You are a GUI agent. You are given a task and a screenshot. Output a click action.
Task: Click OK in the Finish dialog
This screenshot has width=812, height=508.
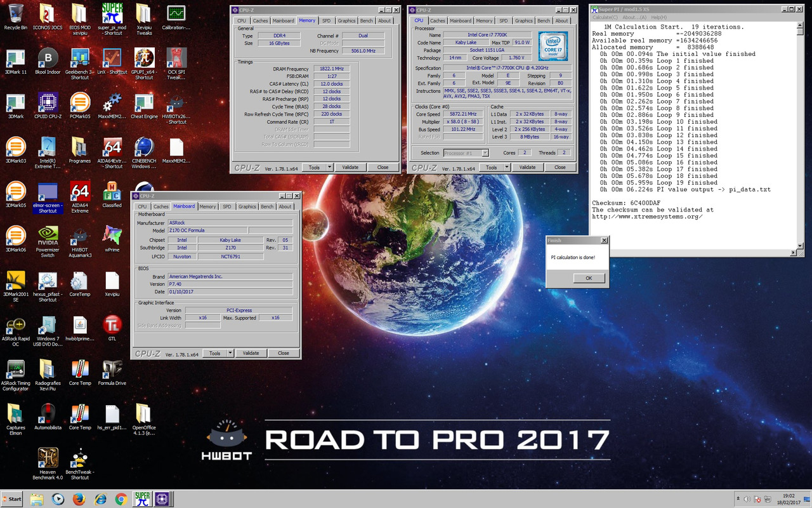pos(589,278)
